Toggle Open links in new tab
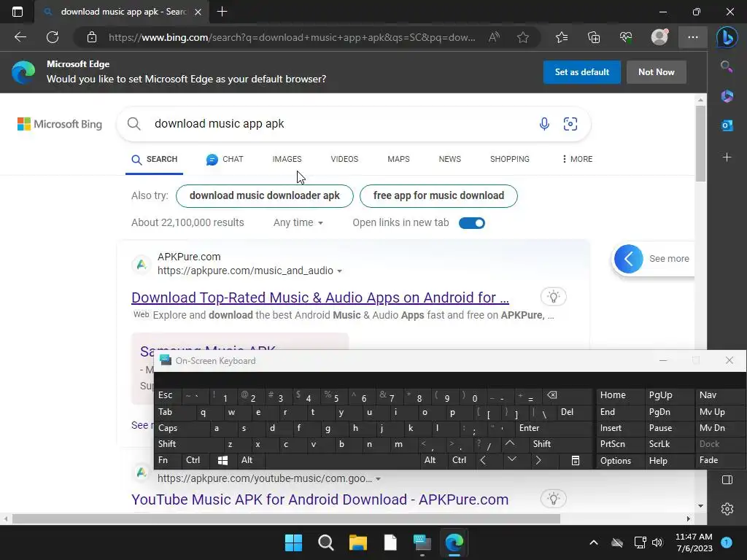Viewport: 747px width, 560px height. click(x=472, y=223)
